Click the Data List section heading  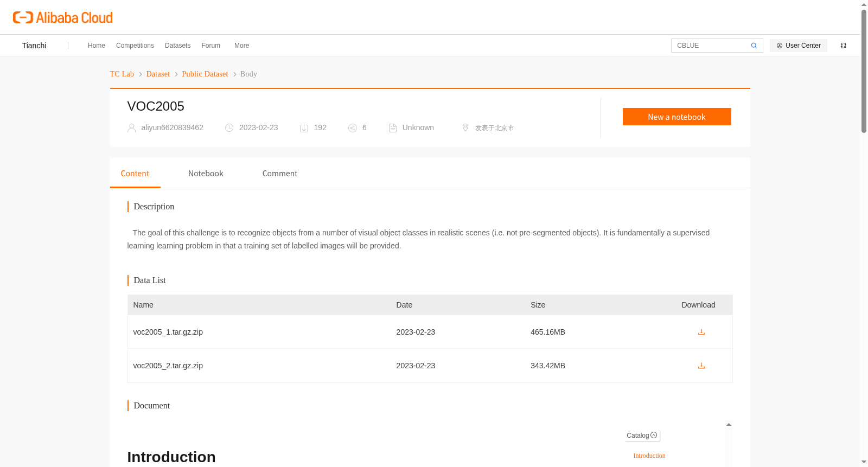tap(150, 280)
